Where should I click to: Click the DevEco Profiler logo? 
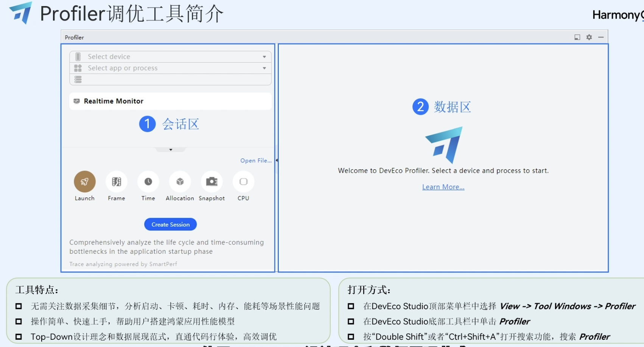[443, 145]
